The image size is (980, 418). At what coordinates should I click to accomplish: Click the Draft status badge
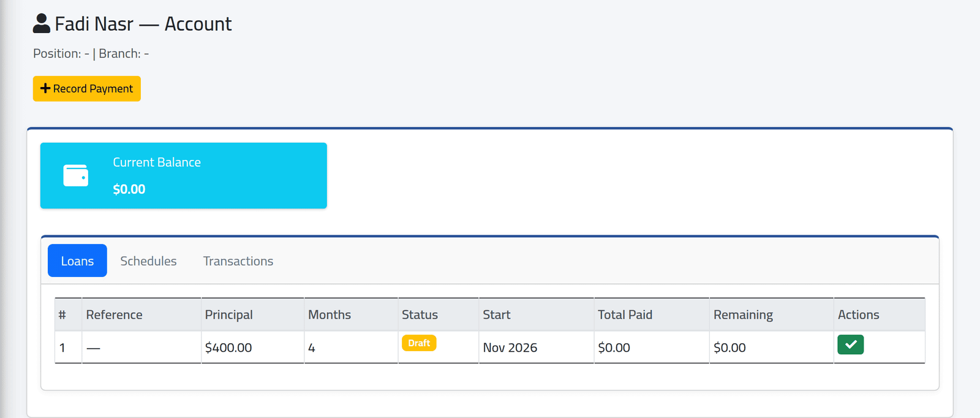[x=419, y=343]
